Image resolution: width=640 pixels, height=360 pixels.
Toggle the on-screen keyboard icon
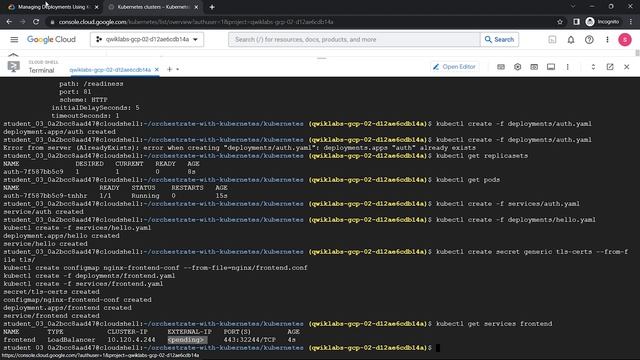(x=501, y=67)
